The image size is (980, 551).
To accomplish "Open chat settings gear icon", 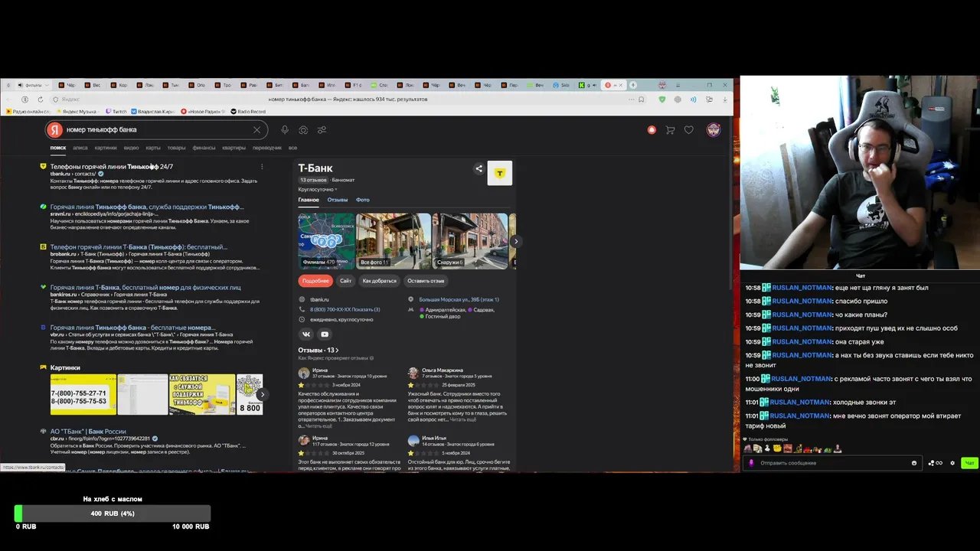I will pyautogui.click(x=952, y=463).
